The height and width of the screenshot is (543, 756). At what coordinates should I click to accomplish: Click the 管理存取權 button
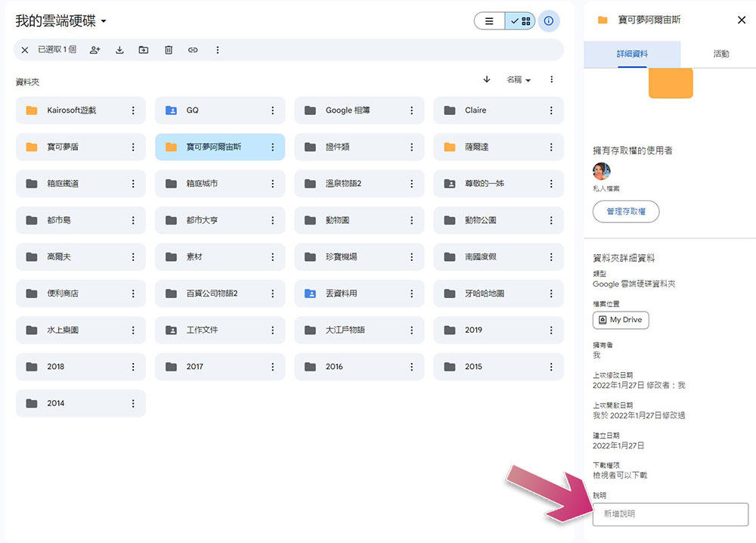coord(626,211)
